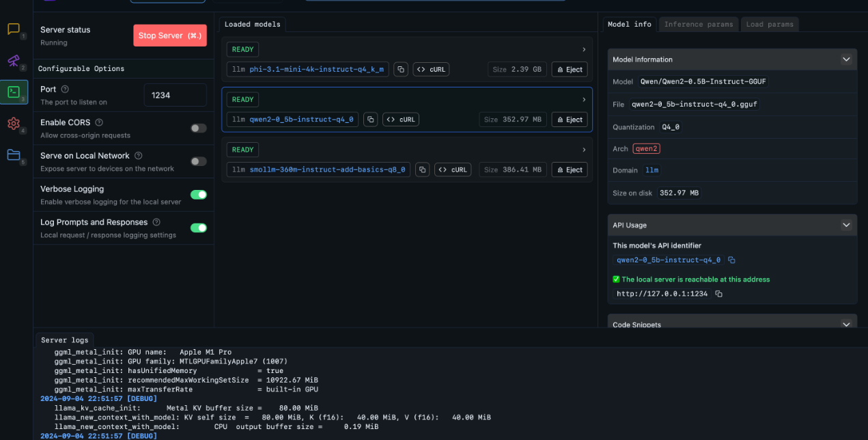Click the Size 386.41 MB label

tap(512, 169)
